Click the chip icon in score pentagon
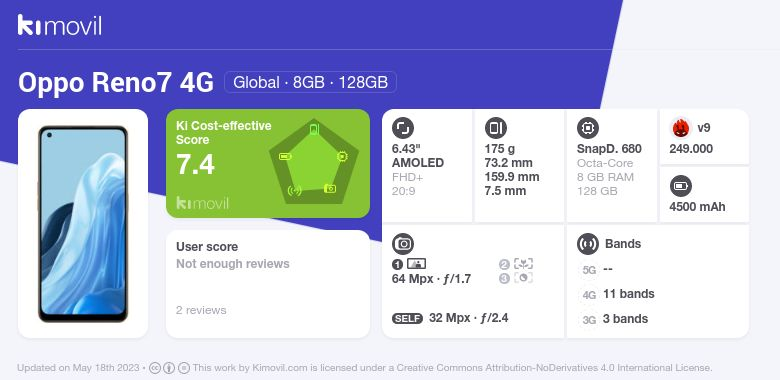780x380 pixels. click(x=342, y=156)
